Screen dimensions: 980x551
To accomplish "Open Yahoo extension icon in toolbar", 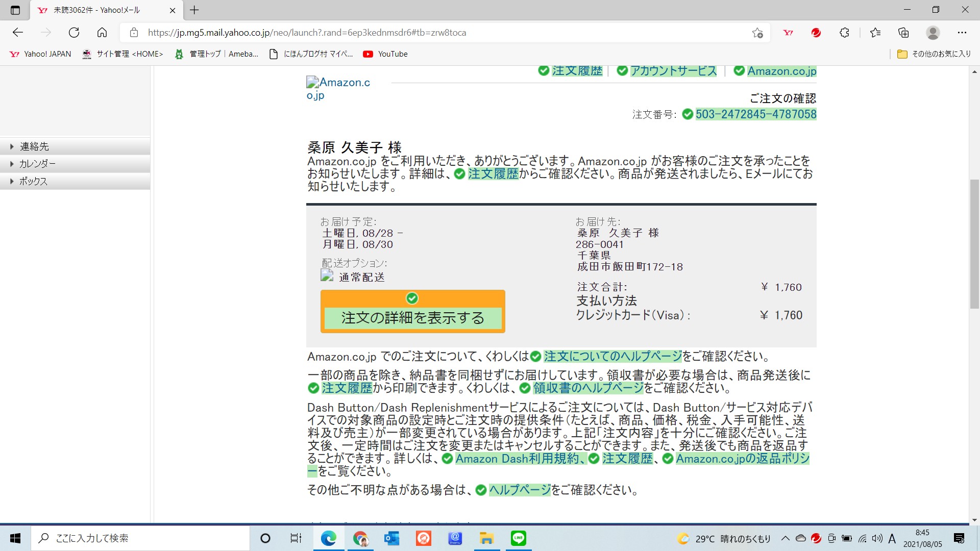I will (x=788, y=33).
